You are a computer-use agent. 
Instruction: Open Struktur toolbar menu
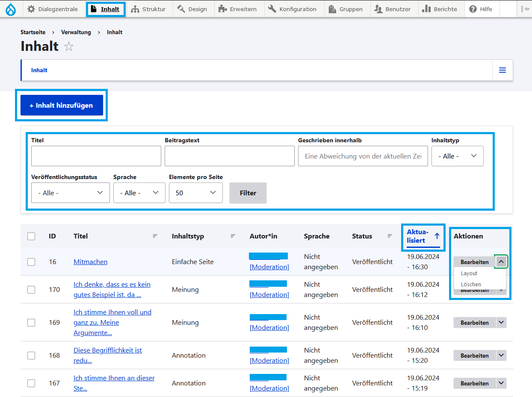148,9
